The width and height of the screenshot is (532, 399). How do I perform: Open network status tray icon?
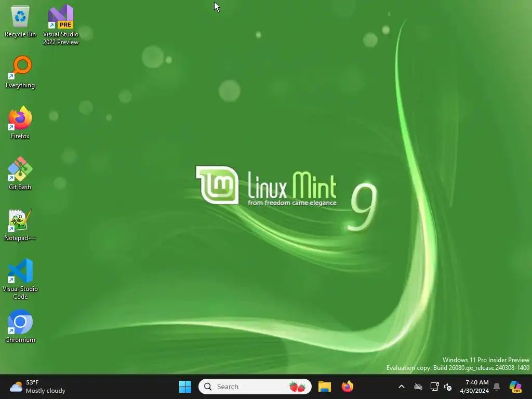click(435, 387)
